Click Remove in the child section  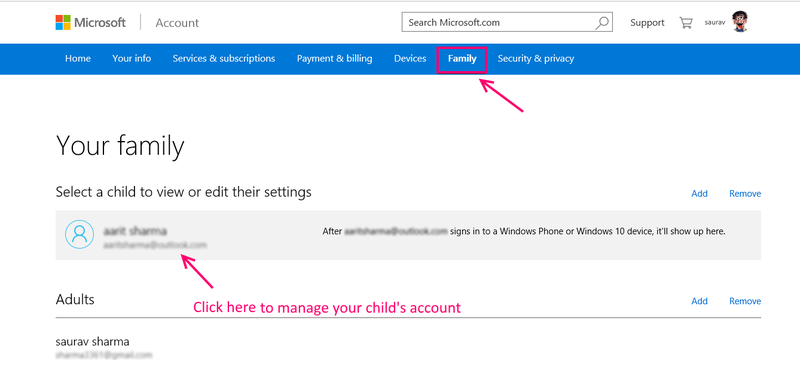[x=745, y=193]
